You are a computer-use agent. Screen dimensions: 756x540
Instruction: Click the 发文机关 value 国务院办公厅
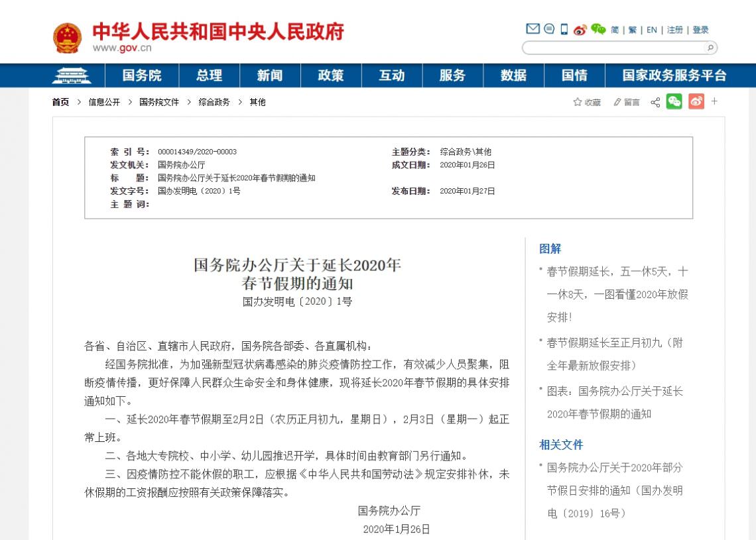pyautogui.click(x=181, y=165)
